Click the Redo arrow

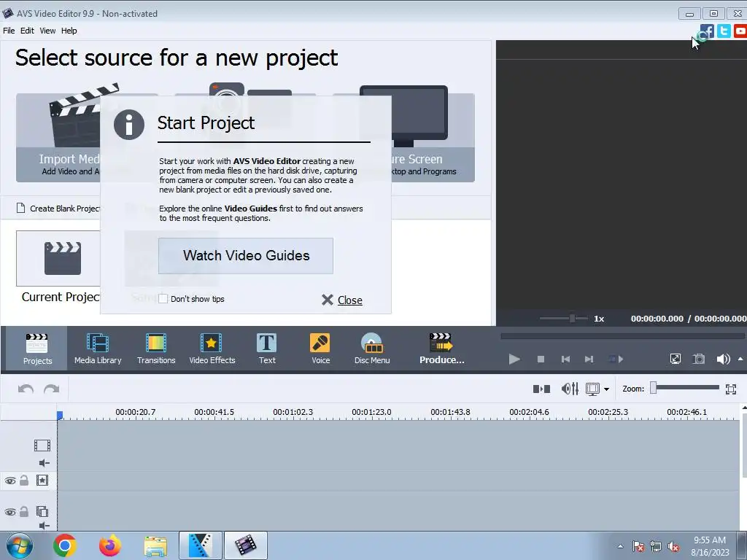(51, 389)
